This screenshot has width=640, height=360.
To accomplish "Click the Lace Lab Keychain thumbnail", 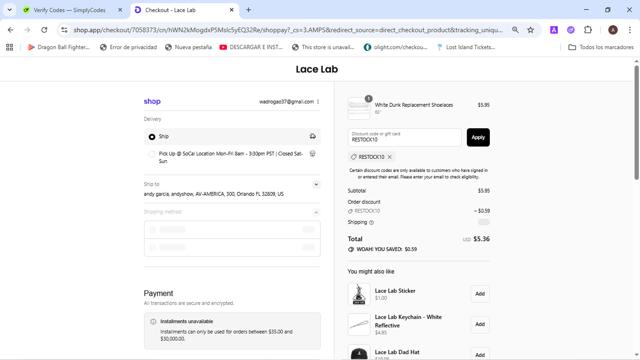I will 359,324.
